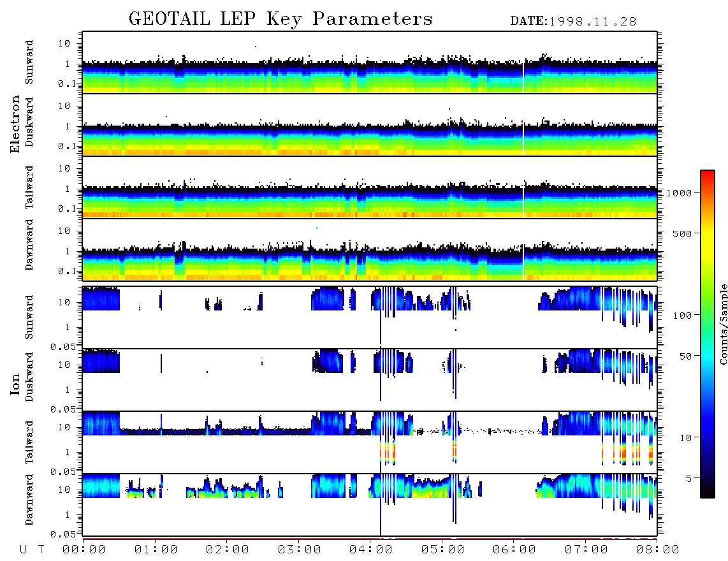Click the Ion Dawnward spectrogram panel
Screen dimensions: 728x561
tap(370, 505)
